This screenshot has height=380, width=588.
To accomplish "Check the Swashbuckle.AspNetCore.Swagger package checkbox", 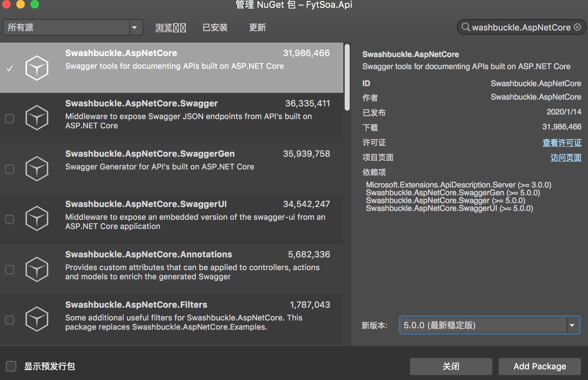I will pyautogui.click(x=10, y=118).
